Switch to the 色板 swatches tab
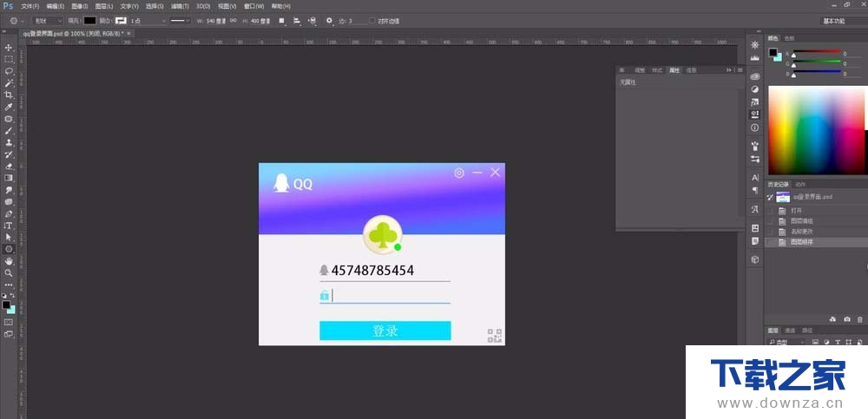Screen dimensions: 868x419 tap(789, 38)
